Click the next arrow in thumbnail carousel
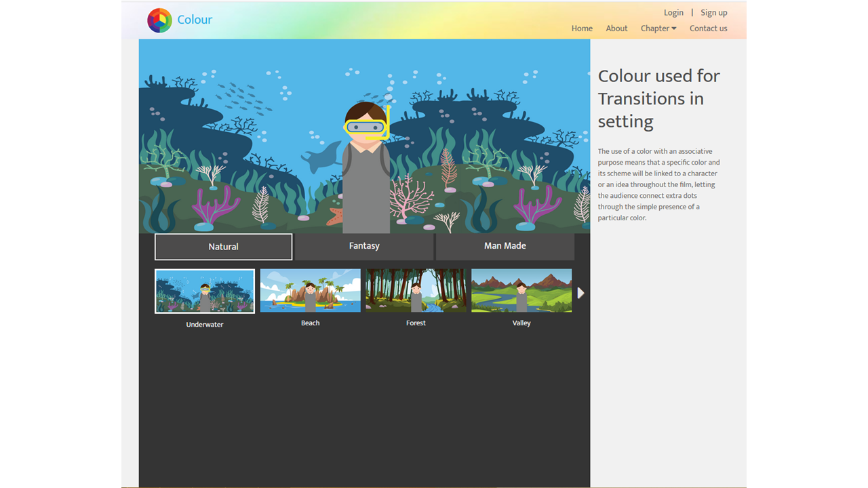Viewport: 868px width, 488px height. [x=580, y=293]
